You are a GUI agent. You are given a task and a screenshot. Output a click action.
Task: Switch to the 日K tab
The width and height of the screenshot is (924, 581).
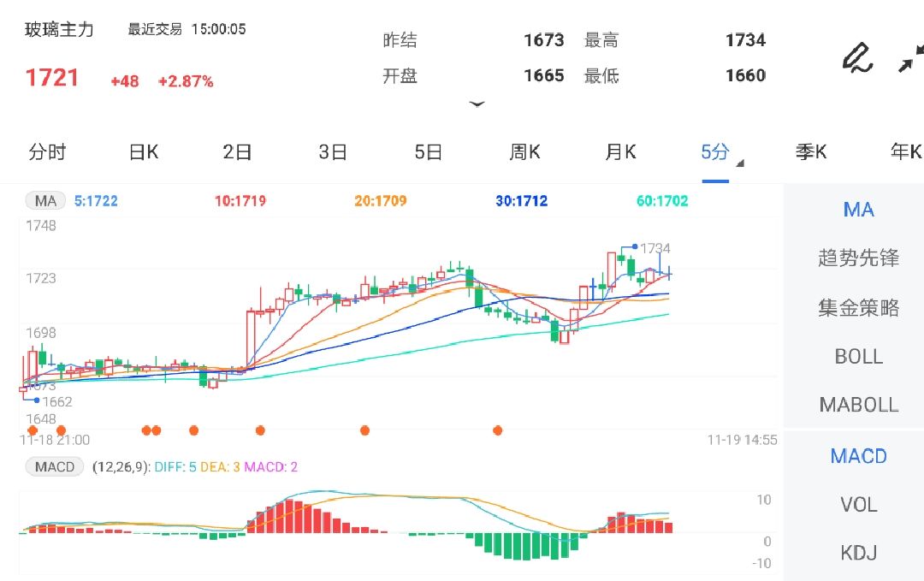142,151
